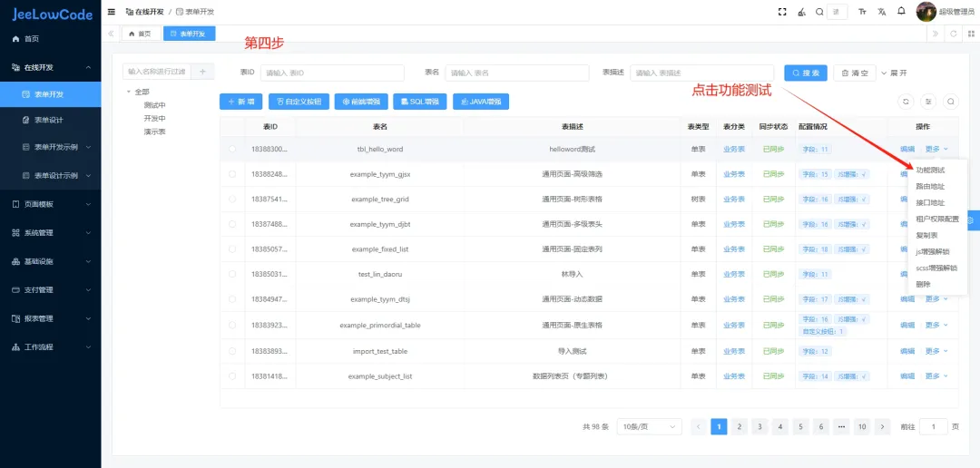Click the plus icon beside name filter
Screen dimensions: 980x468
pos(202,72)
